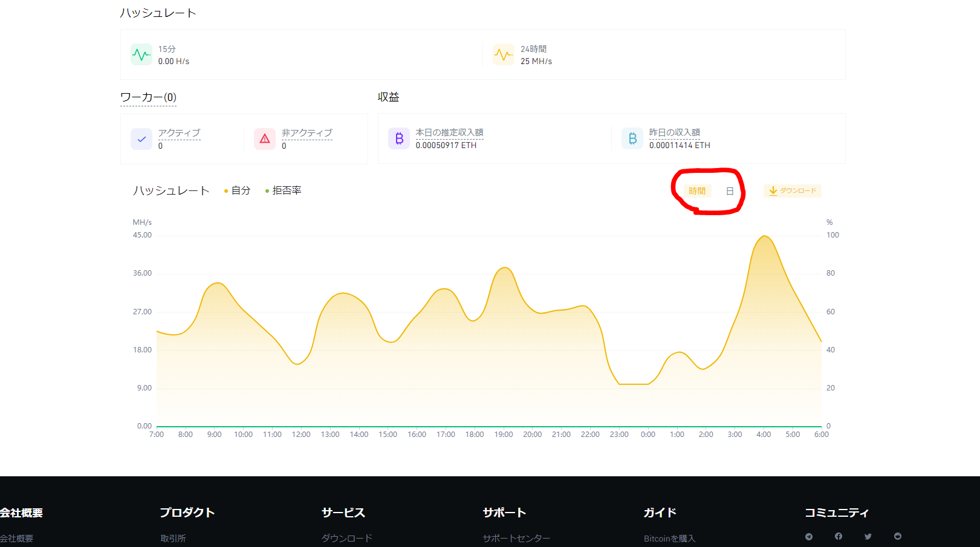Viewport: 980px width, 547px height.
Task: Click the 15分 hashrate waveform icon
Action: (x=141, y=54)
